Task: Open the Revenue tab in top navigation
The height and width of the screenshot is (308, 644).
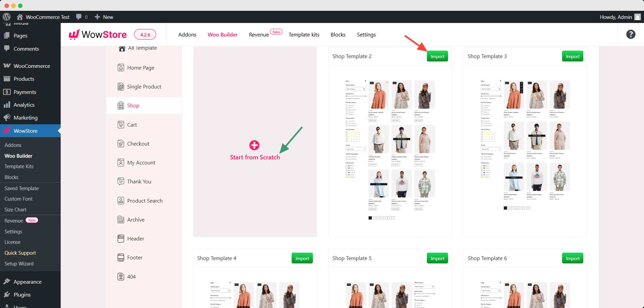Action: (x=259, y=34)
